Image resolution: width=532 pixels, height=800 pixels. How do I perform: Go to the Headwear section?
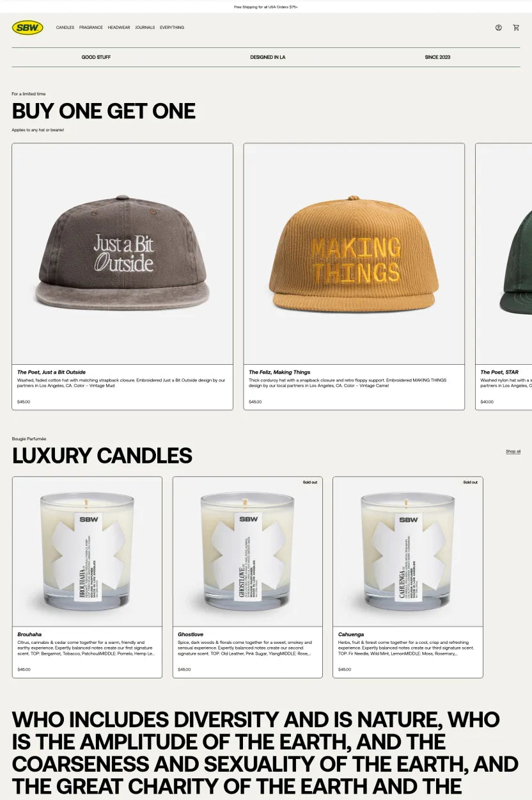[119, 28]
